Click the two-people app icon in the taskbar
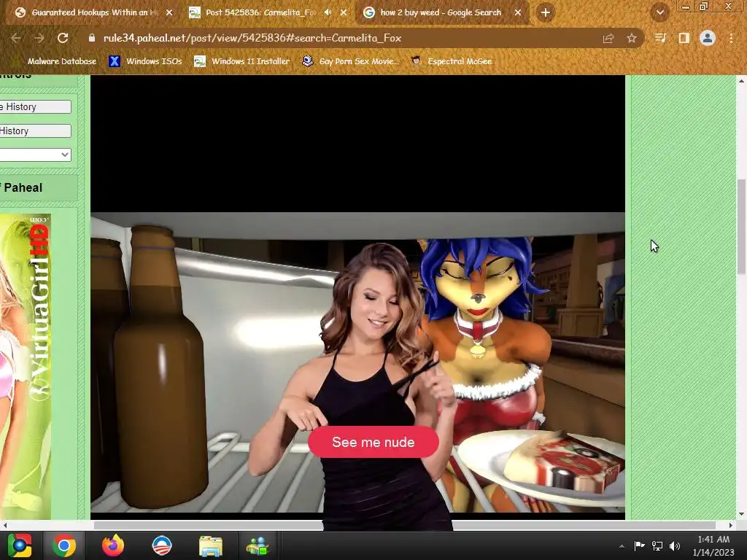 coord(258,546)
